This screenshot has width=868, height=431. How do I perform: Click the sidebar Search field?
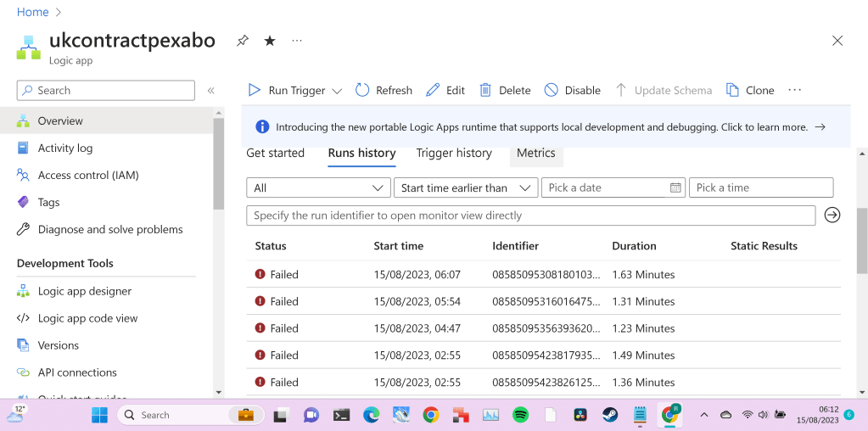pos(106,90)
